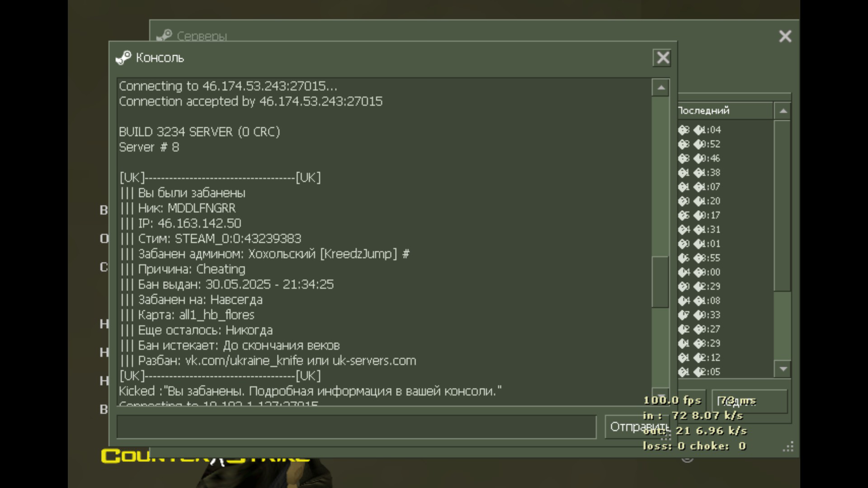Click the server list scrollbar up arrow
This screenshot has height=488, width=868.
783,111
